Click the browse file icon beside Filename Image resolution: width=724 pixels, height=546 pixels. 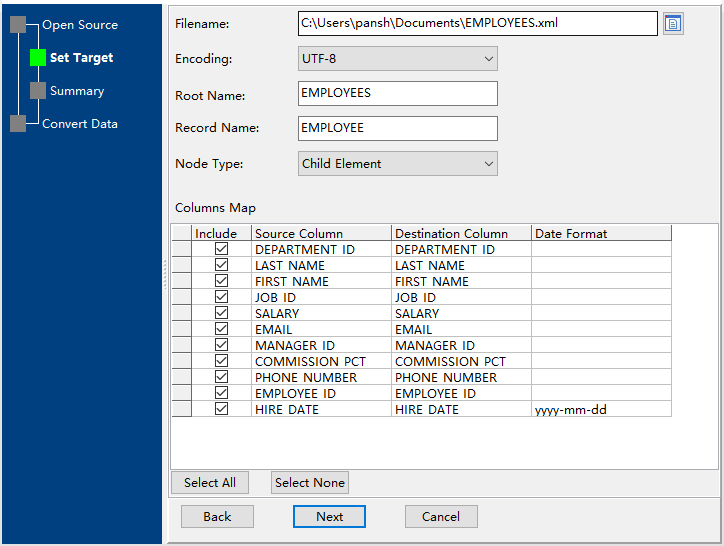click(x=673, y=24)
